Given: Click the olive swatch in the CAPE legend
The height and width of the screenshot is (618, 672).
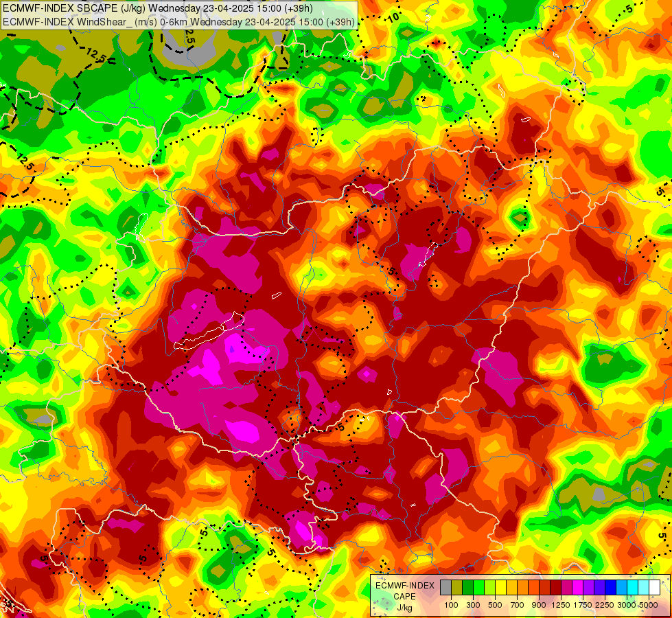Looking at the screenshot, I should (x=457, y=588).
